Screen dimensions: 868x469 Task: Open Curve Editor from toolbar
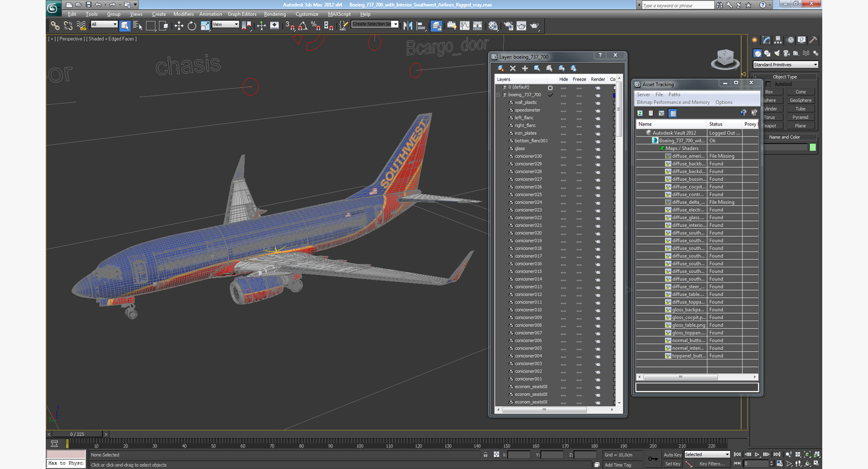(x=464, y=26)
